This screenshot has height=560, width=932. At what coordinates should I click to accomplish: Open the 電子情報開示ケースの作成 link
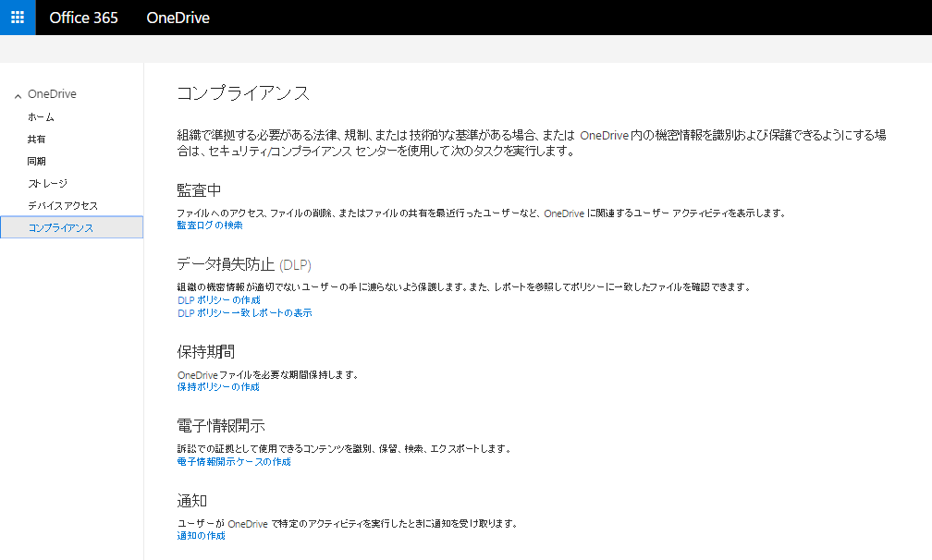tap(234, 461)
